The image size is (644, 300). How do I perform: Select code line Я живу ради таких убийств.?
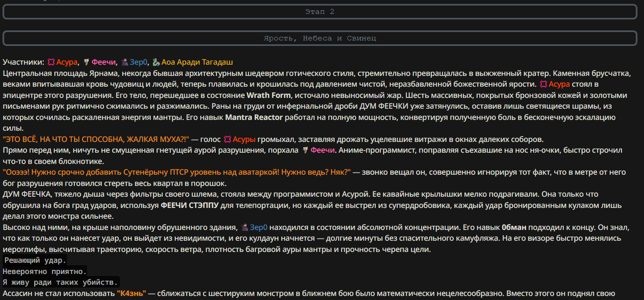tap(61, 282)
